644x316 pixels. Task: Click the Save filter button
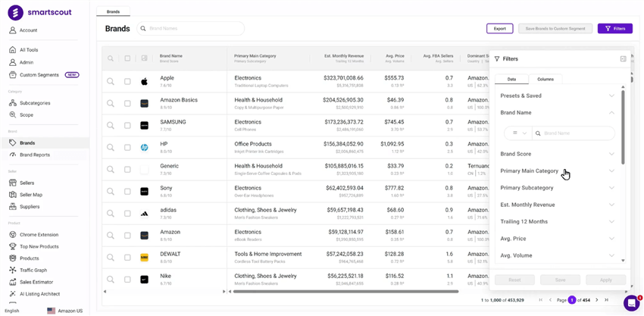point(560,280)
